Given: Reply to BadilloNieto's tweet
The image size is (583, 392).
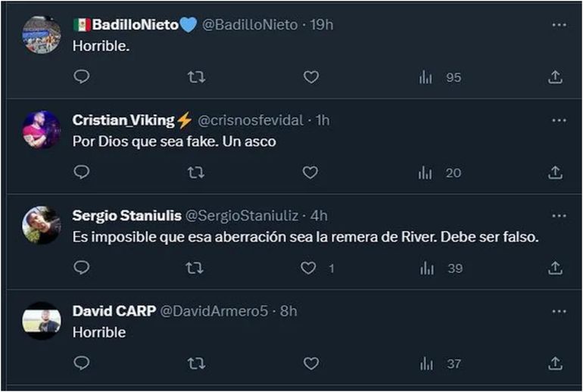Looking at the screenshot, I should click(82, 76).
